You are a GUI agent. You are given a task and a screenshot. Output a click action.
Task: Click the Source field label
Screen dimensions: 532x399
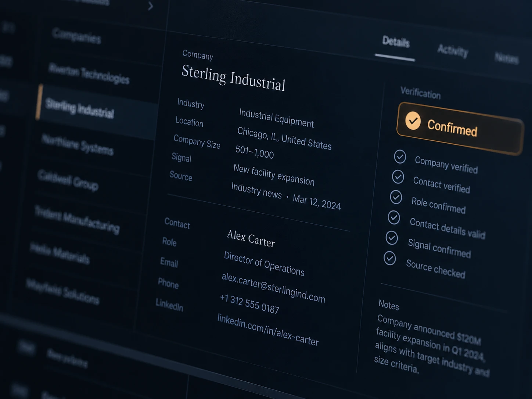coord(181,176)
